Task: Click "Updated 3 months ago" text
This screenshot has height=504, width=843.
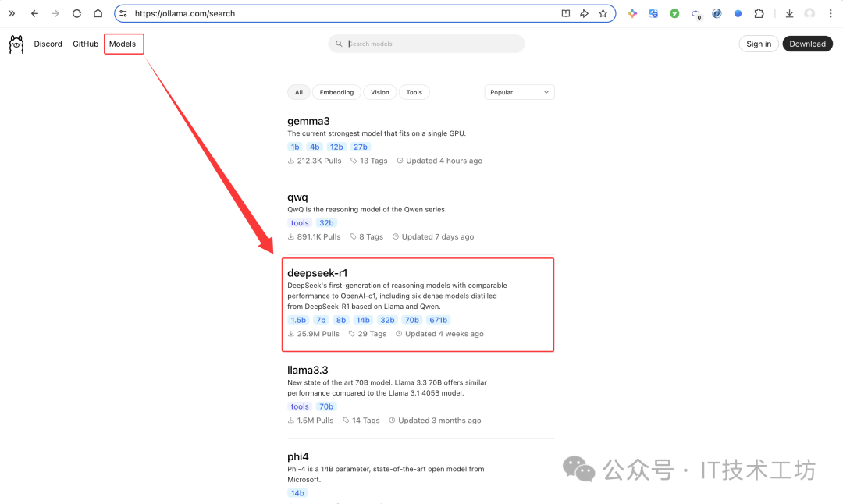Action: [x=439, y=421]
